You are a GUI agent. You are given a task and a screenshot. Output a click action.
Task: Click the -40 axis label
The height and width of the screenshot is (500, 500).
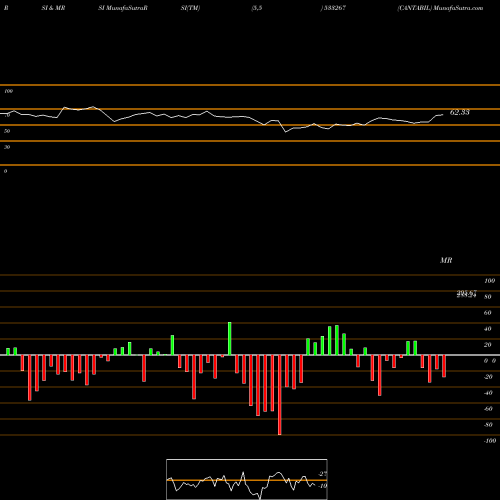tap(488, 393)
